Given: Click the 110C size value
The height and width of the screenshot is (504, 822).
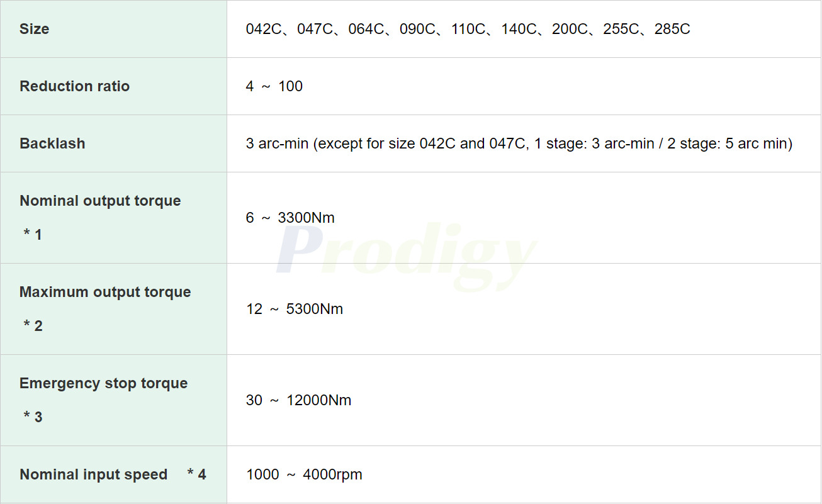Looking at the screenshot, I should (x=468, y=29).
